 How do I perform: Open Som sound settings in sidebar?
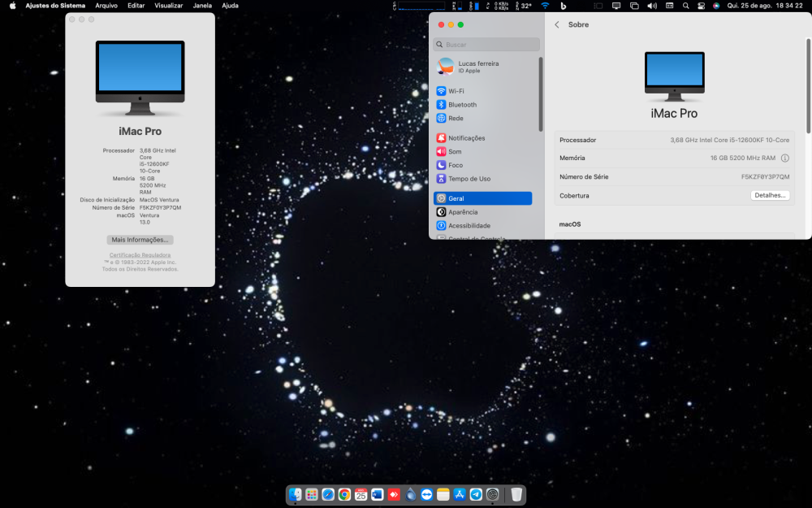[482, 151]
